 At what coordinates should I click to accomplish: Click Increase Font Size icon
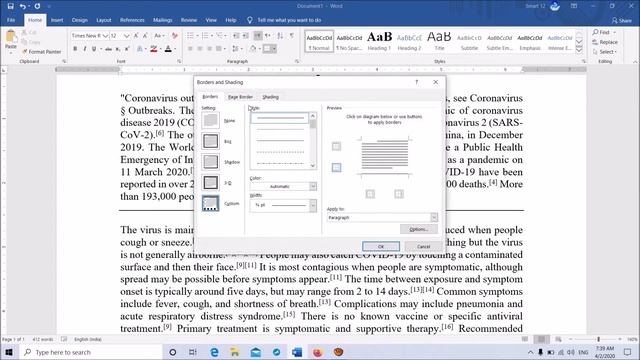136,36
